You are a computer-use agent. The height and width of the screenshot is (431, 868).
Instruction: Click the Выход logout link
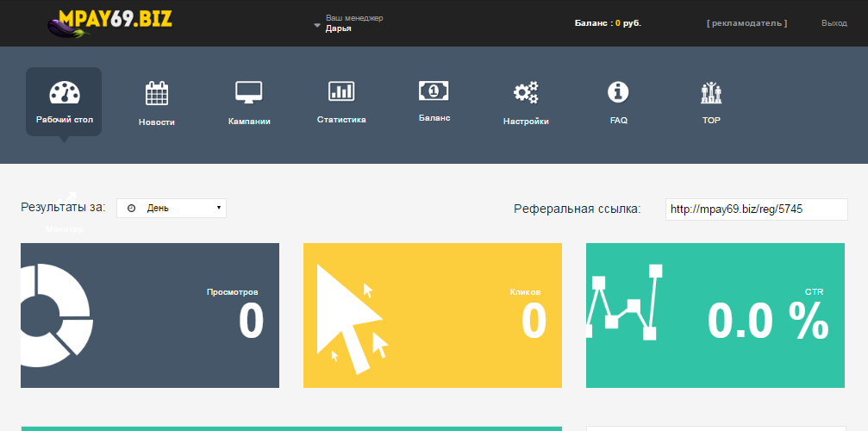click(x=834, y=23)
